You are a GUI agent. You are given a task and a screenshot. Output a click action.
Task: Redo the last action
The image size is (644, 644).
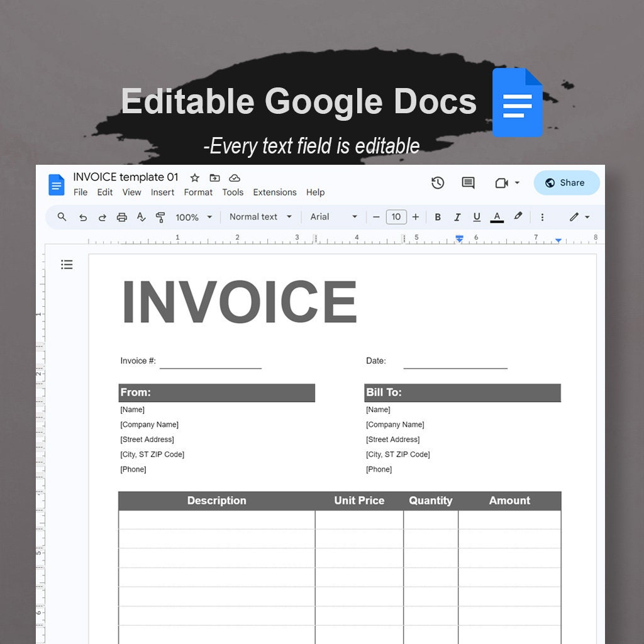103,217
